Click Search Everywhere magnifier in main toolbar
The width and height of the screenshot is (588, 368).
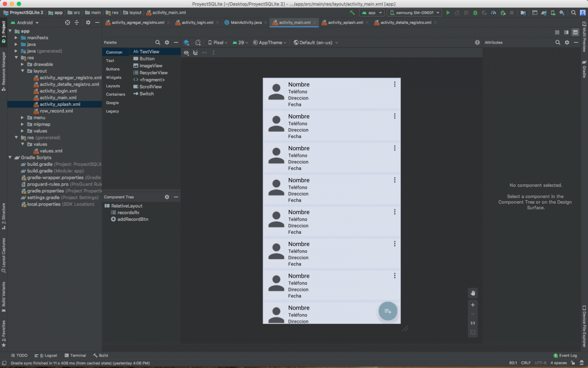coord(573,13)
